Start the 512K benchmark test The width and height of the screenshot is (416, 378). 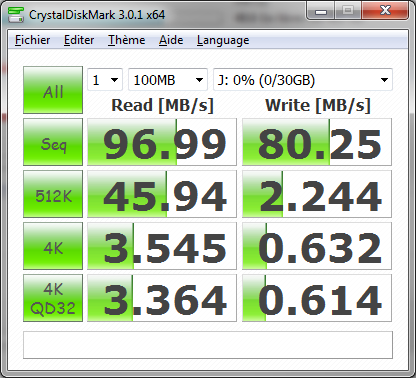(53, 194)
